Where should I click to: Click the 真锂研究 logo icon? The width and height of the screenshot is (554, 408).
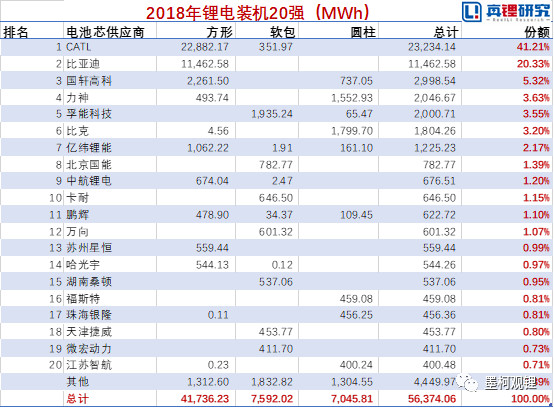click(x=471, y=11)
